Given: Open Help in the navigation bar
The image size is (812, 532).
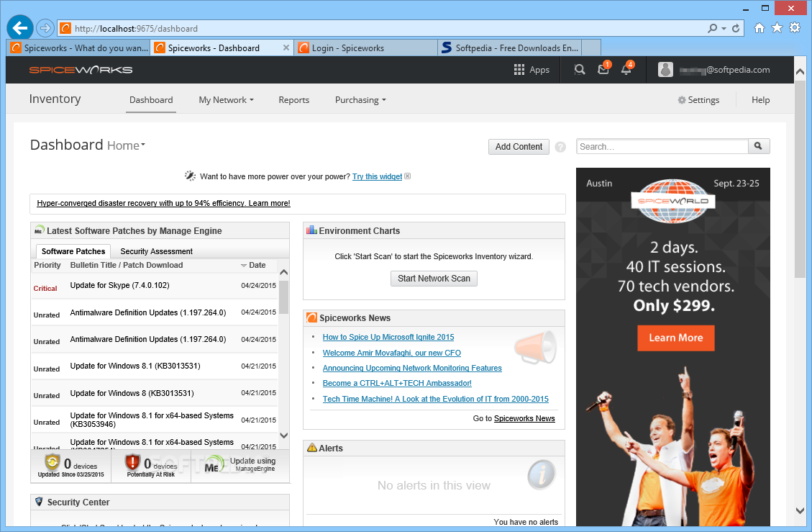Looking at the screenshot, I should [760, 100].
